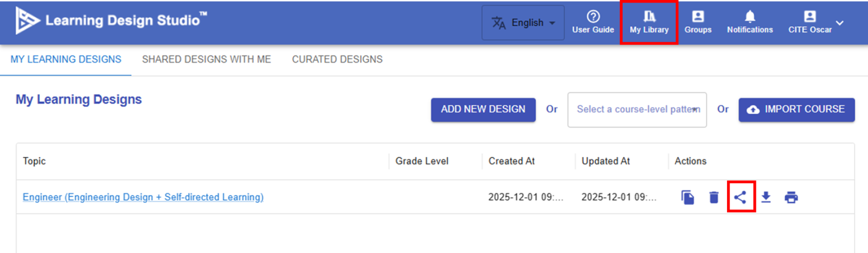Image resolution: width=868 pixels, height=253 pixels.
Task: Delete the Engineer design with the trash icon
Action: click(714, 197)
